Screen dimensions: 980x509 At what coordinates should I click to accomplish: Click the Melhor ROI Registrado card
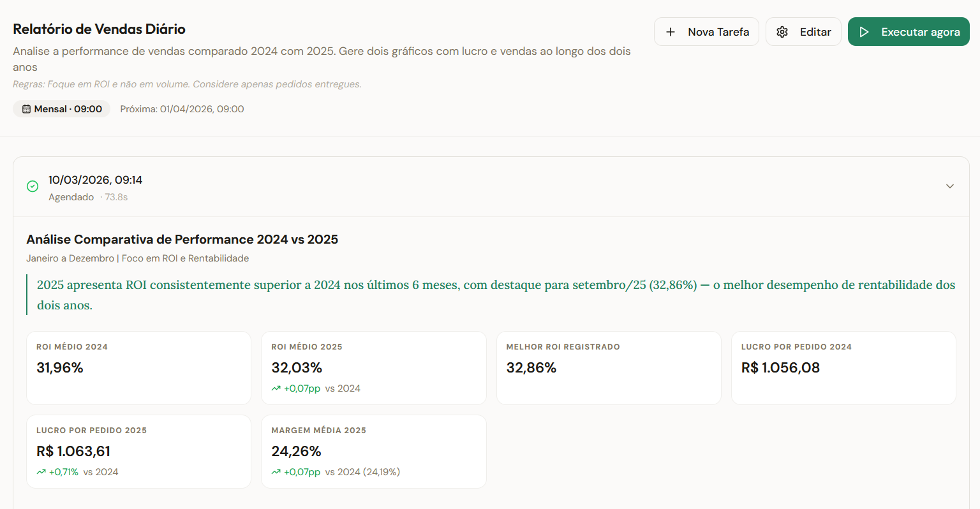609,368
